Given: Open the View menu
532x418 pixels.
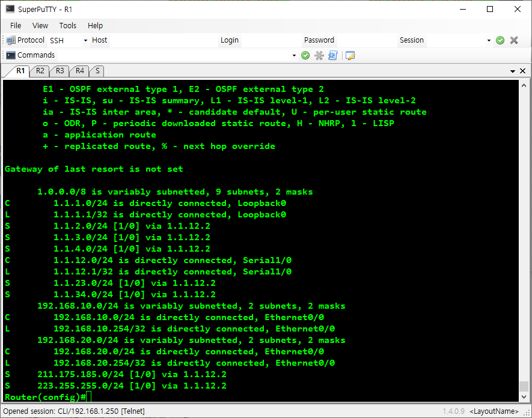Looking at the screenshot, I should [40, 25].
